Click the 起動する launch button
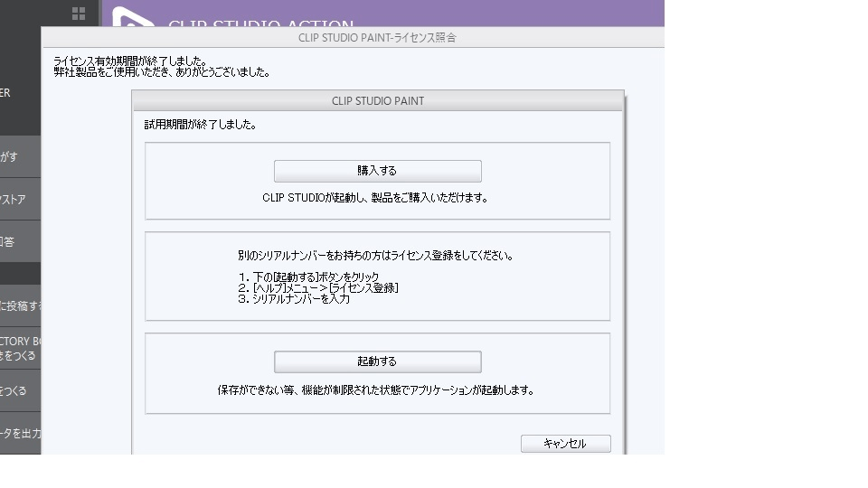The image size is (868, 488). click(x=378, y=361)
